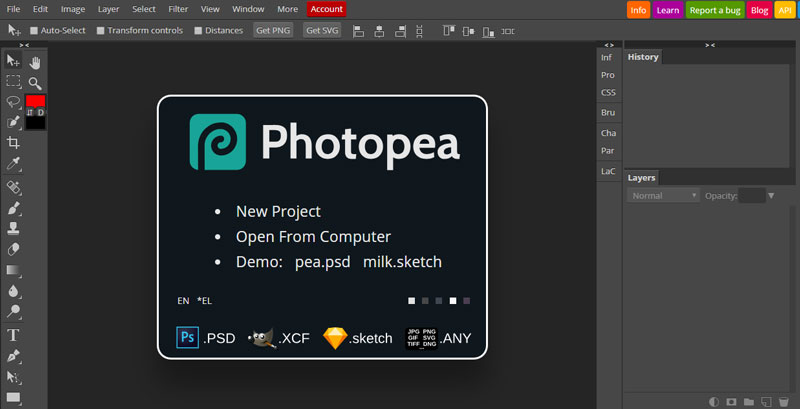Screen dimensions: 800x409
Task: Open the File menu
Action: tap(14, 9)
